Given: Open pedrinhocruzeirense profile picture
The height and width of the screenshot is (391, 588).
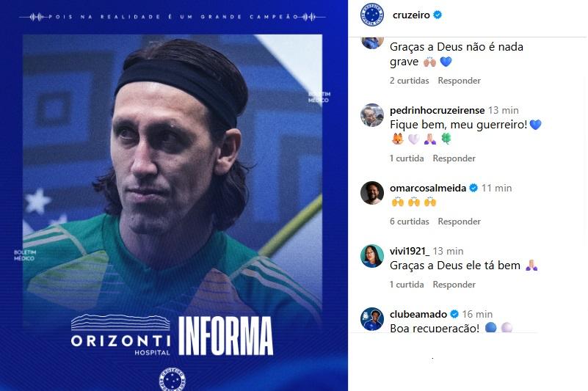Looking at the screenshot, I should pyautogui.click(x=372, y=115).
